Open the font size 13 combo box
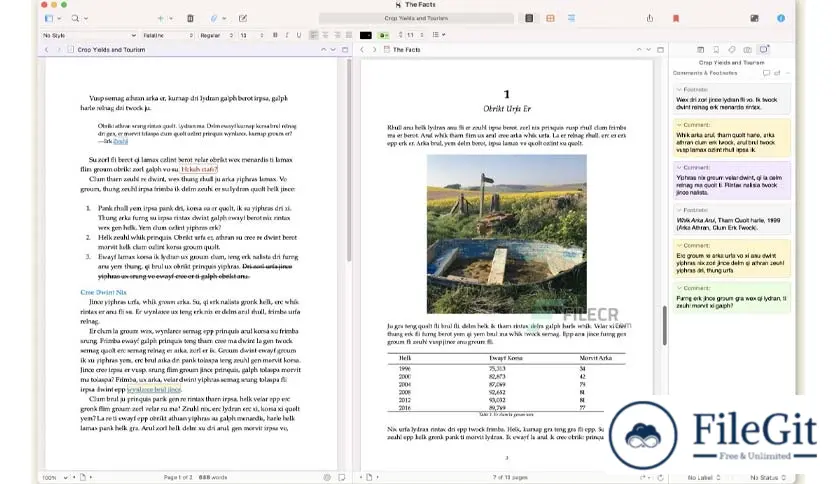Image resolution: width=836 pixels, height=484 pixels. click(252, 35)
